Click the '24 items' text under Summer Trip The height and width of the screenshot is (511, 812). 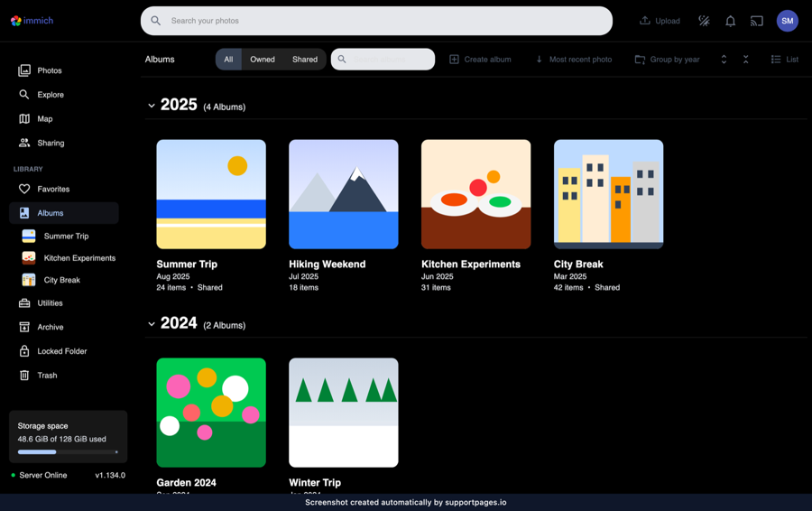point(171,288)
